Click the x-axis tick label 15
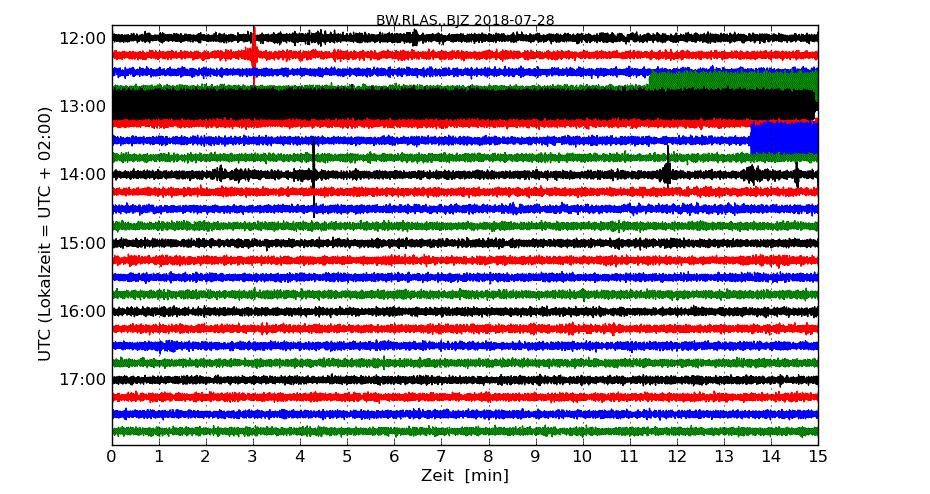Image resolution: width=930 pixels, height=494 pixels. (818, 458)
